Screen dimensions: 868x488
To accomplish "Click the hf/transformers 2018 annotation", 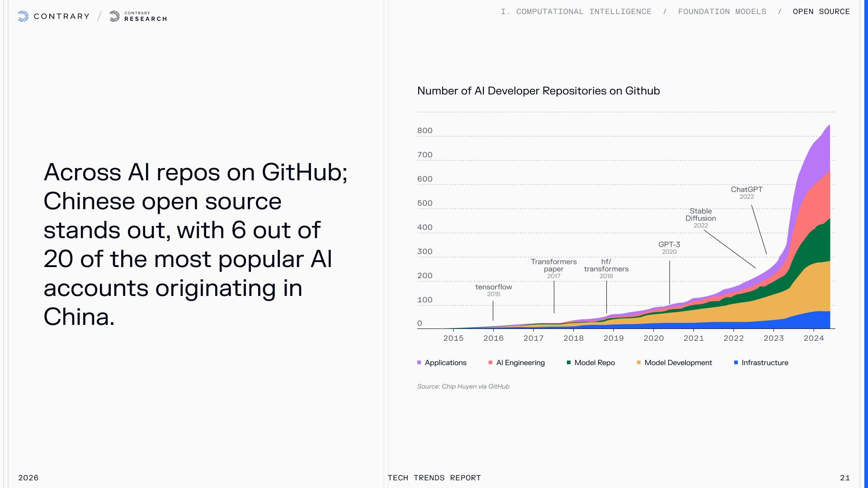I will click(606, 268).
